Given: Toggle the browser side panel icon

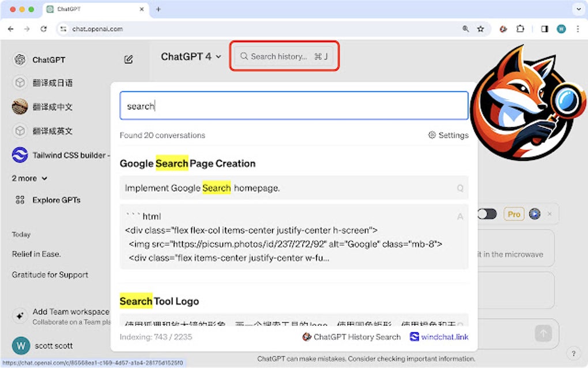Looking at the screenshot, I should pyautogui.click(x=543, y=29).
